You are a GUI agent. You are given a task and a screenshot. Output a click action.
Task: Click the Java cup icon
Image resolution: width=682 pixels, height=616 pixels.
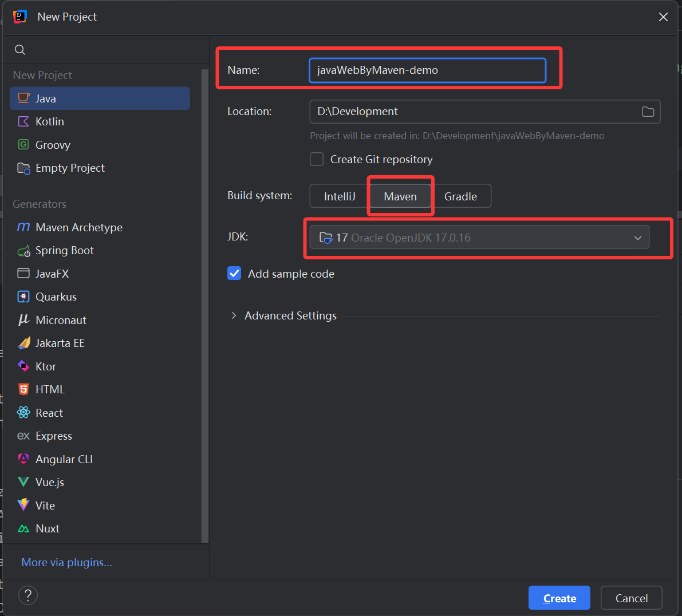click(x=23, y=98)
